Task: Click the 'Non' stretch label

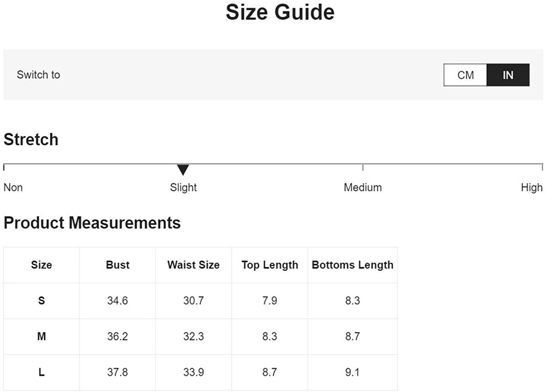Action: 13,187
